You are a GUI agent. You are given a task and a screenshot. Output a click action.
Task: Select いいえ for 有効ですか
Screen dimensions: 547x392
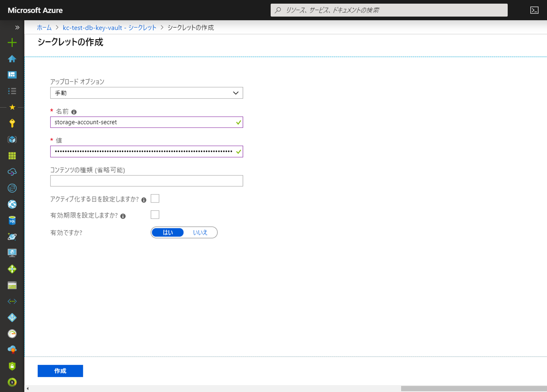point(200,233)
